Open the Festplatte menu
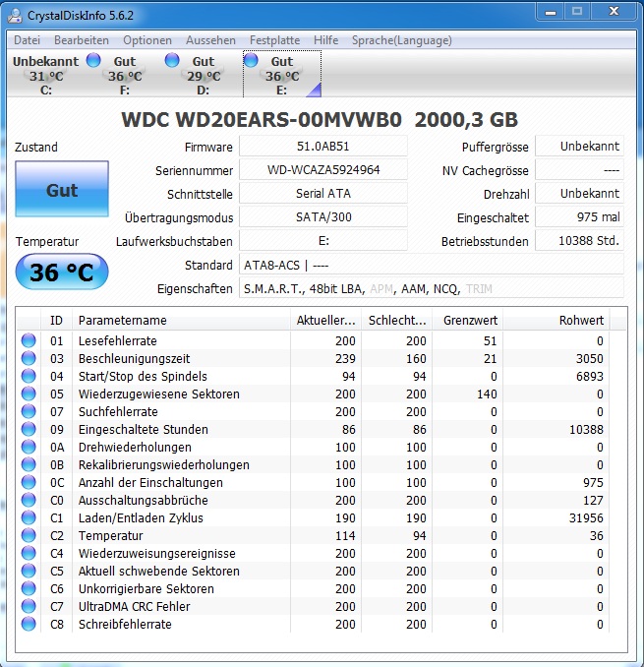Viewport: 644px width, 667px height. pos(274,40)
